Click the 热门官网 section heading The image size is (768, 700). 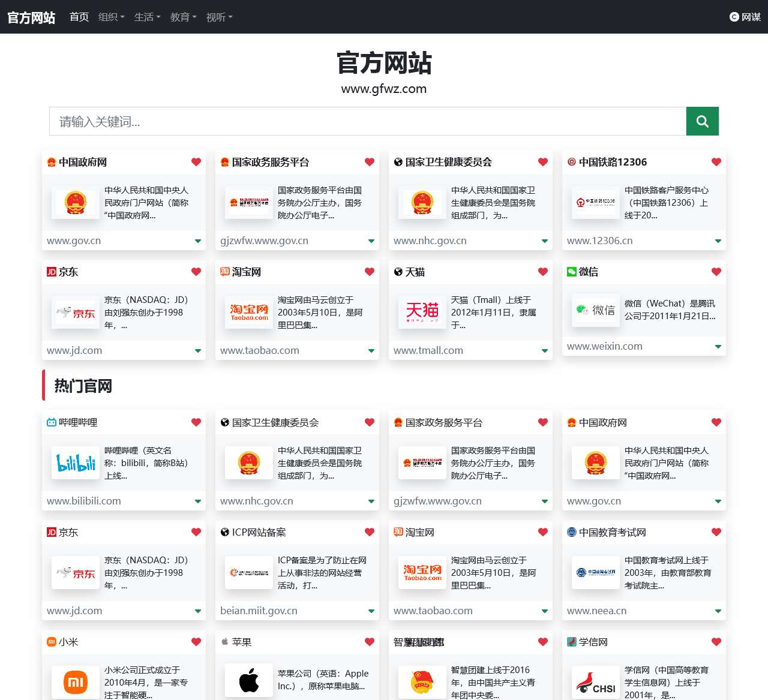(x=83, y=386)
